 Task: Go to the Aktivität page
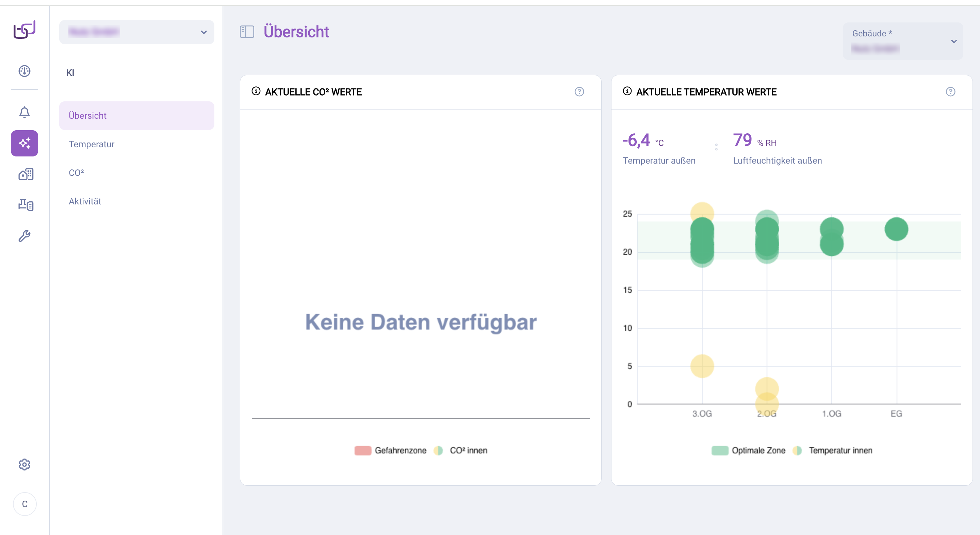(85, 201)
